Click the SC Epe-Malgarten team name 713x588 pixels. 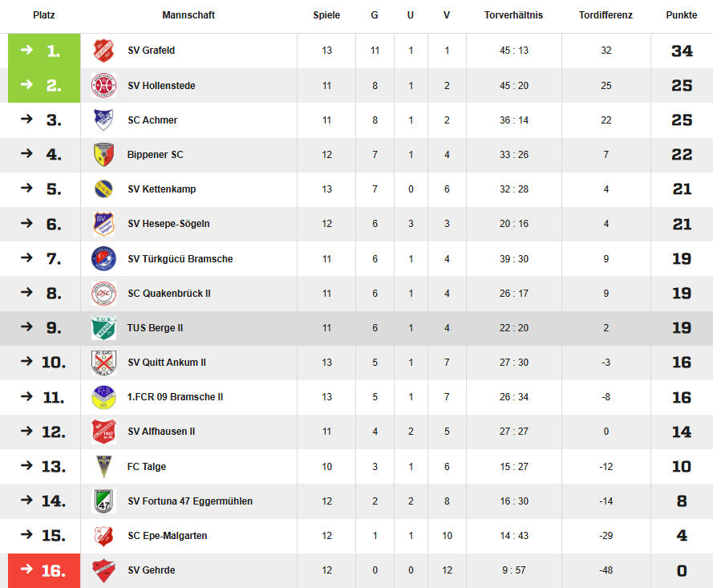pos(167,536)
